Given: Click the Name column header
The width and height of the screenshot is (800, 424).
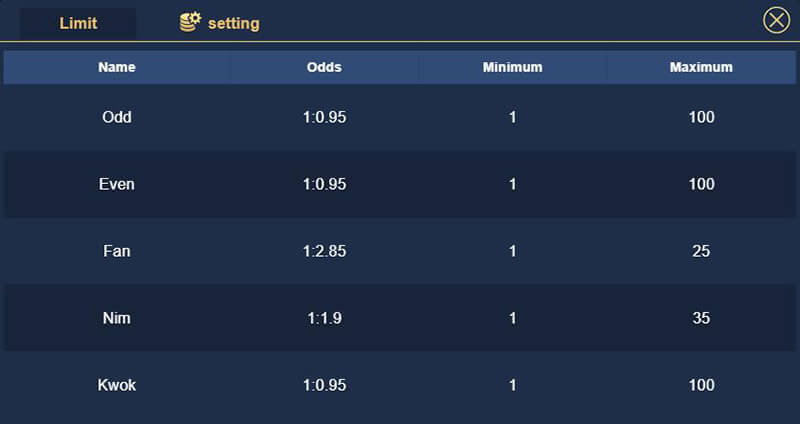Looking at the screenshot, I should tap(117, 67).
